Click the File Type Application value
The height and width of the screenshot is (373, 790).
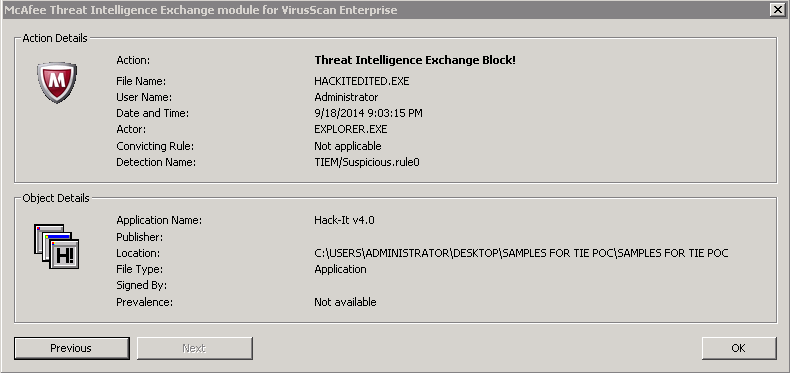point(340,269)
